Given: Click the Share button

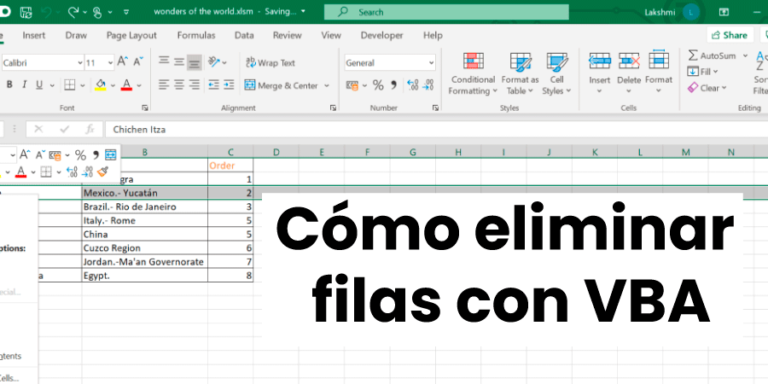Looking at the screenshot, I should [729, 35].
